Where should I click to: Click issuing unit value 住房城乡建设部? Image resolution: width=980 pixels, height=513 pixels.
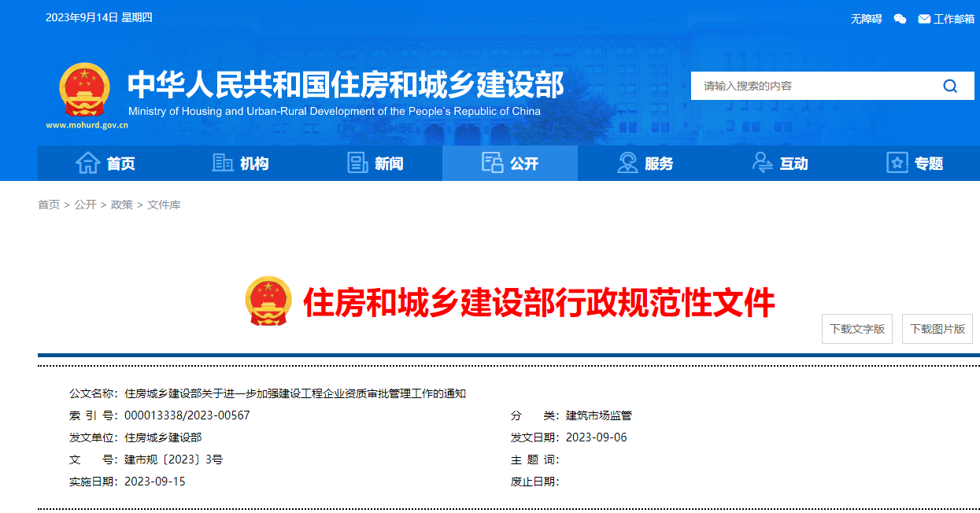pyautogui.click(x=163, y=437)
